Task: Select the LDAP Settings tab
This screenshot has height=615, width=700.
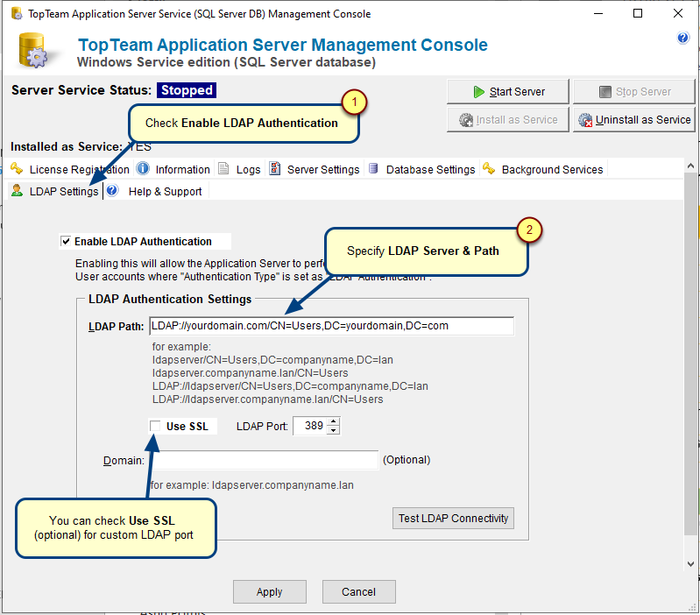Action: click(x=55, y=192)
